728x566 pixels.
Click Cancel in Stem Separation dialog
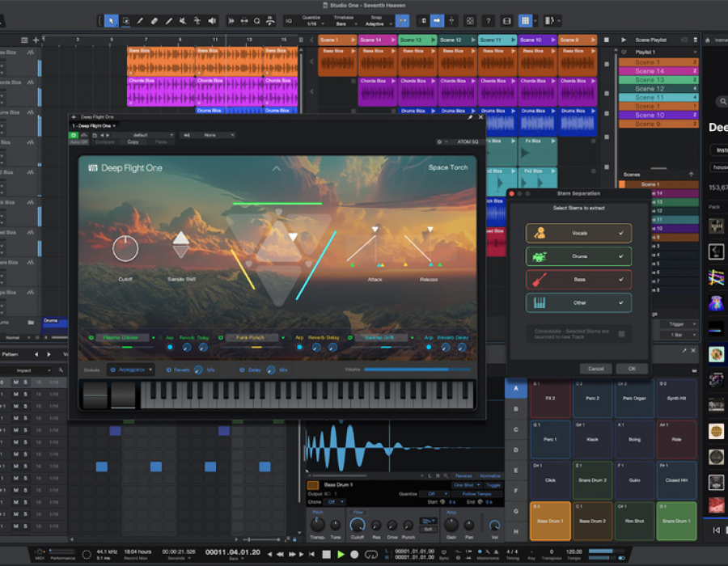(595, 369)
